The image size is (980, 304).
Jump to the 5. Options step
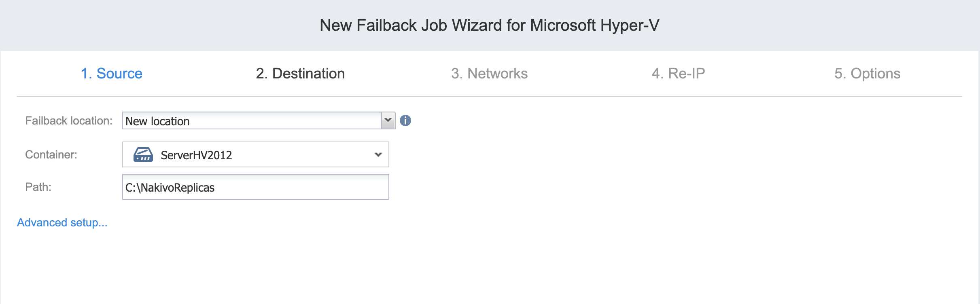(868, 74)
